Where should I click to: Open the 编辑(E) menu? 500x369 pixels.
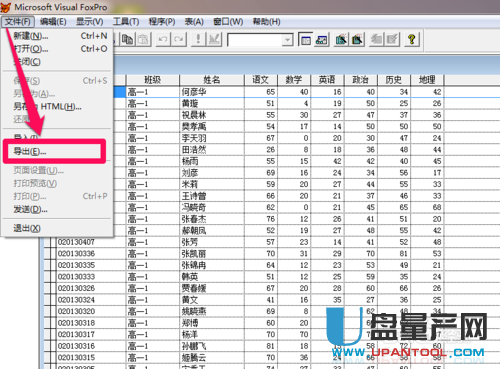click(53, 22)
